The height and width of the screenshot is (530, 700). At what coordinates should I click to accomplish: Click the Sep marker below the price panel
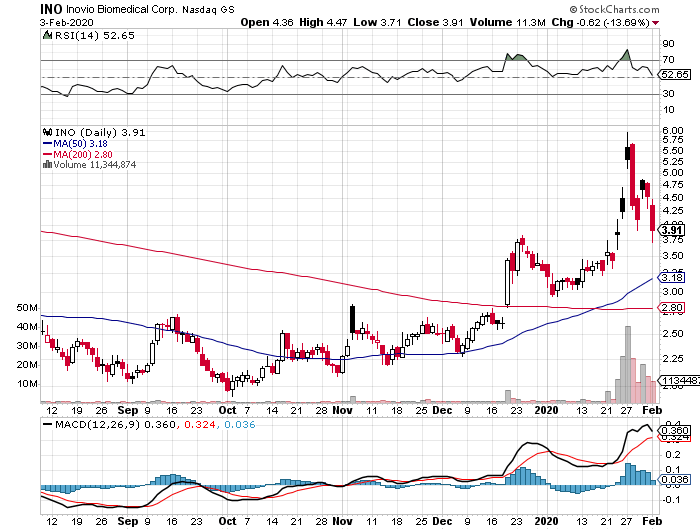tap(128, 410)
